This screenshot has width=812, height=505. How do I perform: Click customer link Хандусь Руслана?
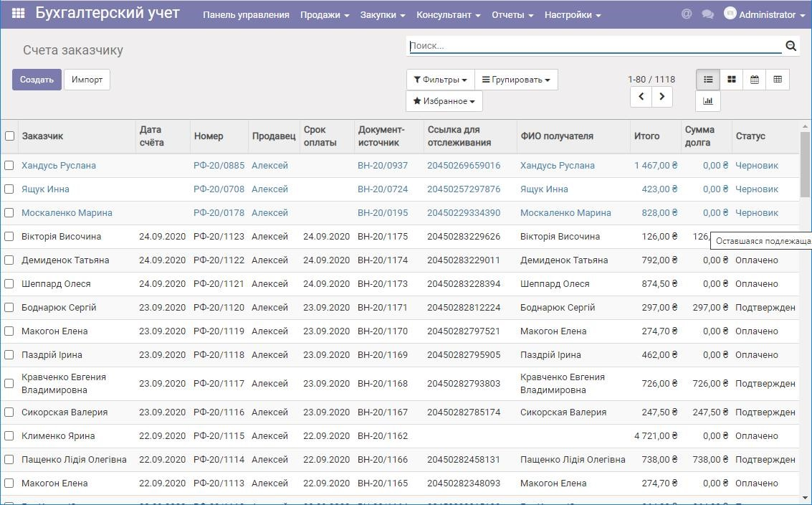(x=59, y=166)
